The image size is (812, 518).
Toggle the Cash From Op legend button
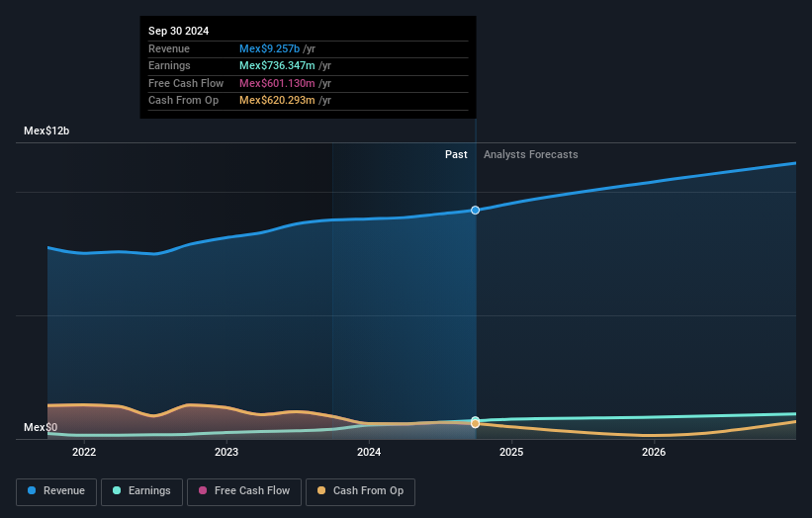(x=360, y=491)
